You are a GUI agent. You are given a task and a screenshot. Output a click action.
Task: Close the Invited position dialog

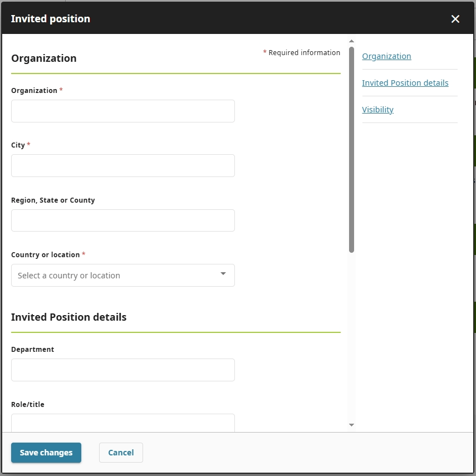point(455,19)
